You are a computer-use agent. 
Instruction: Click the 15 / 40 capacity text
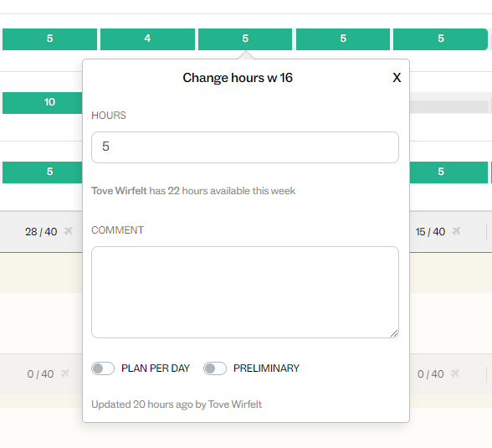tap(430, 232)
